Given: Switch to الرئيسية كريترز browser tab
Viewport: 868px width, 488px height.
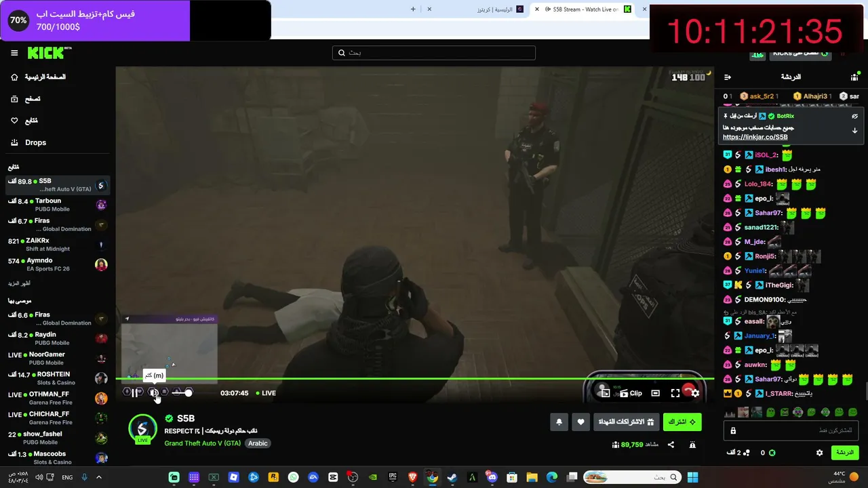Looking at the screenshot, I should click(475, 9).
